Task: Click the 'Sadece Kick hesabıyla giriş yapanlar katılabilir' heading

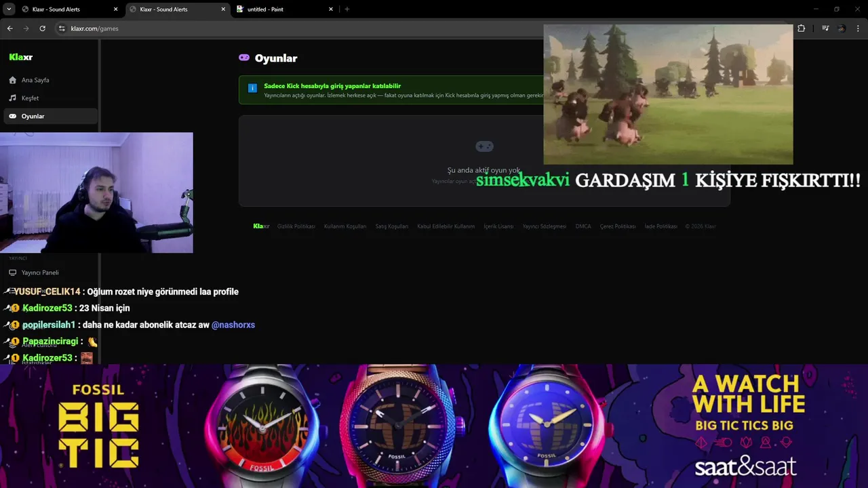Action: coord(332,86)
